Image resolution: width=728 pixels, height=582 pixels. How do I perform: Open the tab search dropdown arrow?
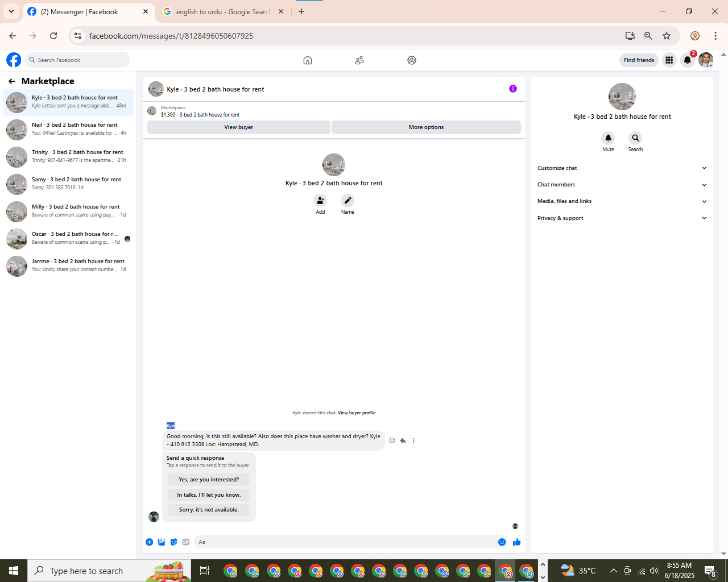tap(11, 11)
